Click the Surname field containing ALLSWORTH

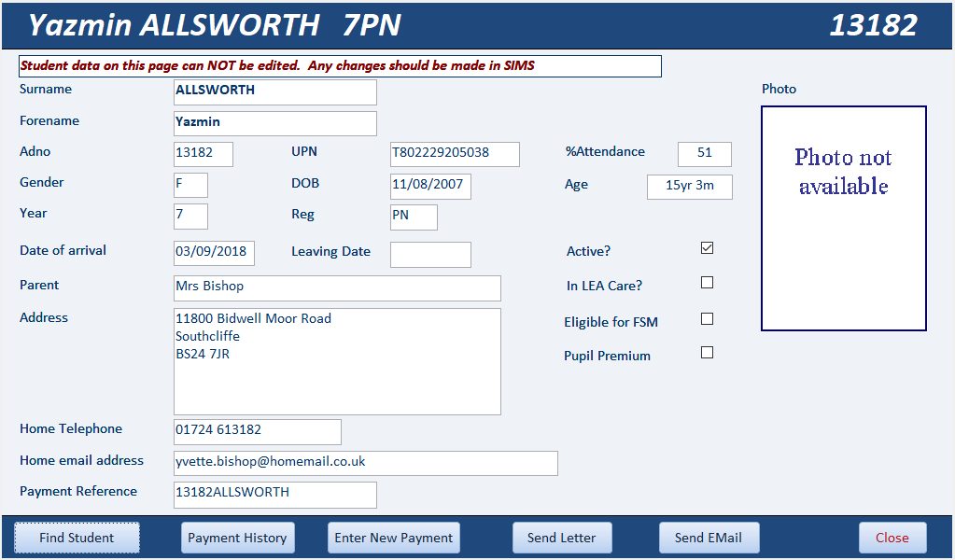point(275,92)
